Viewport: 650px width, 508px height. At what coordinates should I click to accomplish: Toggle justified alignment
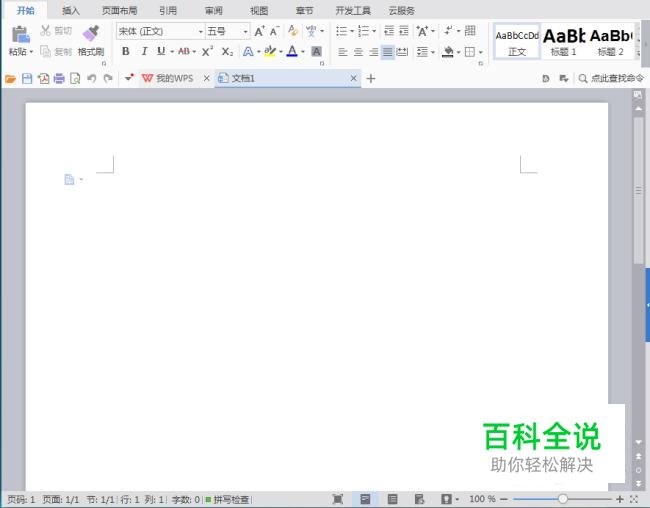[x=388, y=52]
